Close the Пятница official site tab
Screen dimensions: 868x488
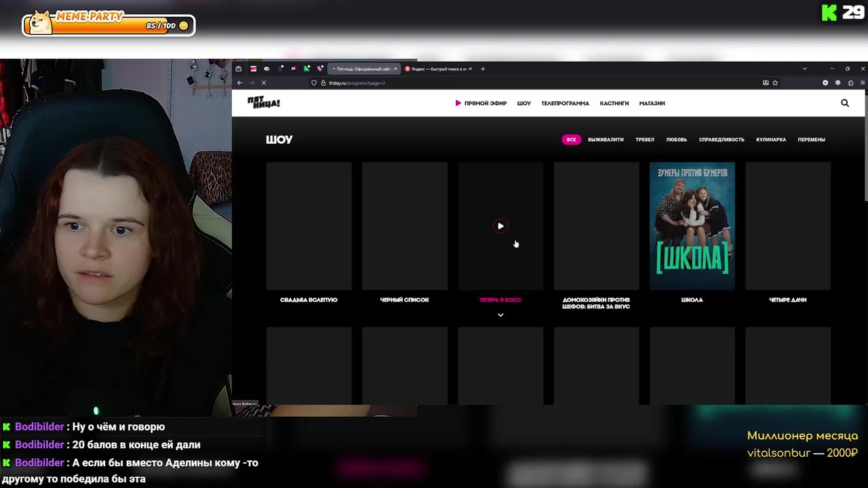pyautogui.click(x=395, y=68)
